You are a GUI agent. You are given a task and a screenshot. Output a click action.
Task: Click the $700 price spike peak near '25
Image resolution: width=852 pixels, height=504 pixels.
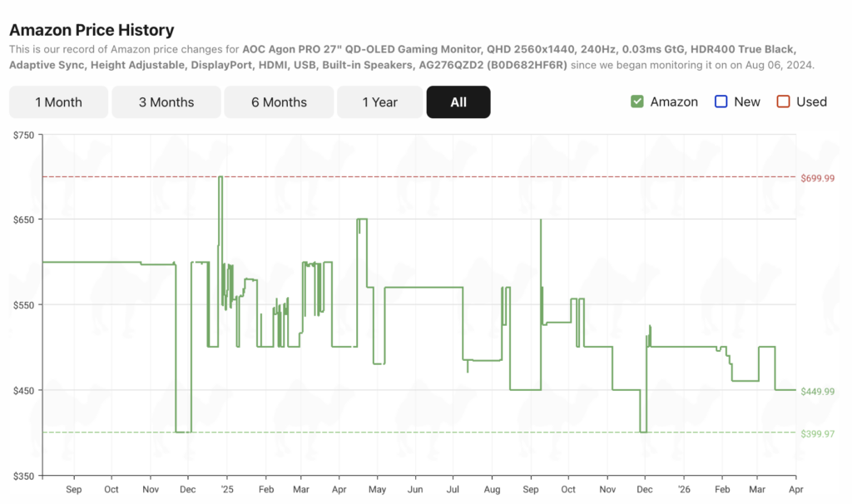point(220,177)
